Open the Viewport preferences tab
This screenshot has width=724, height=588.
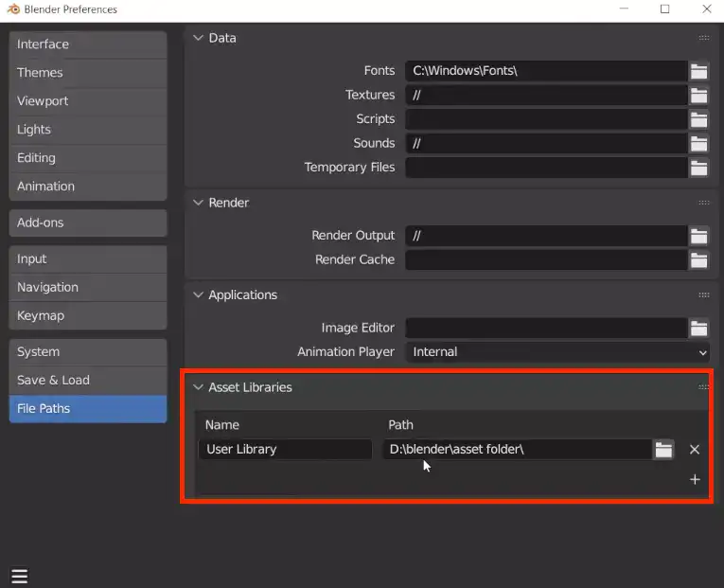[x=88, y=101]
